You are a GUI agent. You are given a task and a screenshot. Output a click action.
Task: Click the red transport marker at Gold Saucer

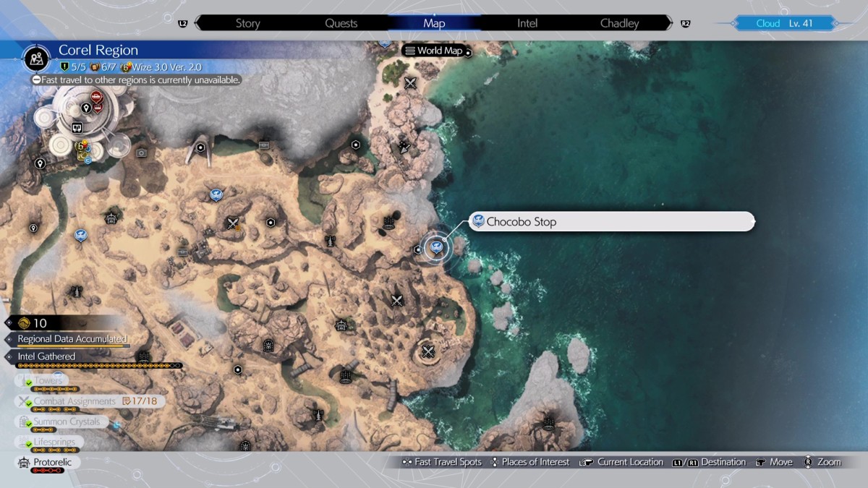(x=97, y=97)
